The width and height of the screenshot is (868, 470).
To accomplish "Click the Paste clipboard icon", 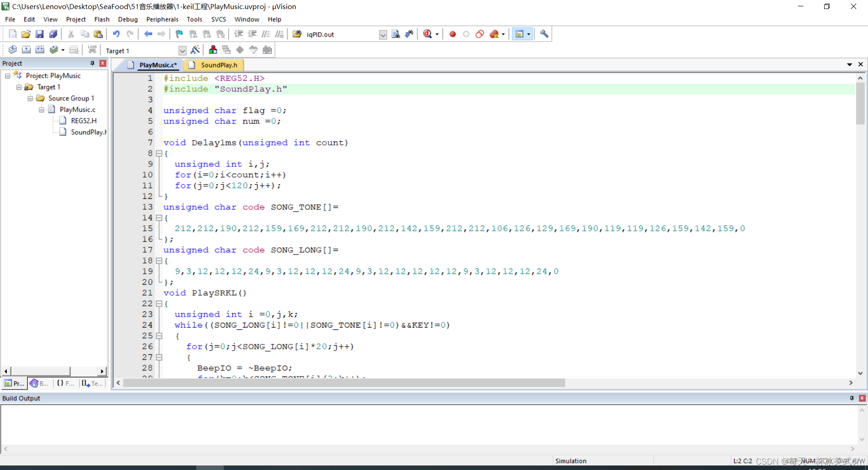I will pos(98,34).
